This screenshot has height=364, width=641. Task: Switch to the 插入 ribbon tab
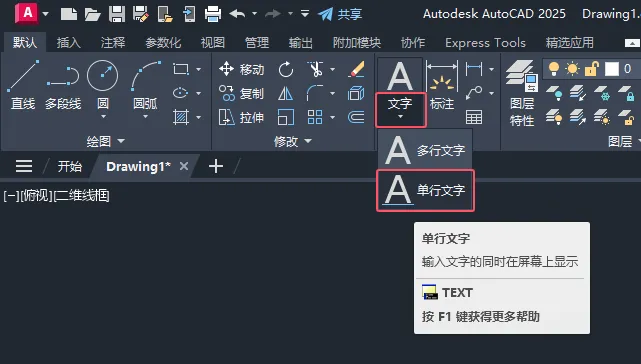[x=69, y=43]
